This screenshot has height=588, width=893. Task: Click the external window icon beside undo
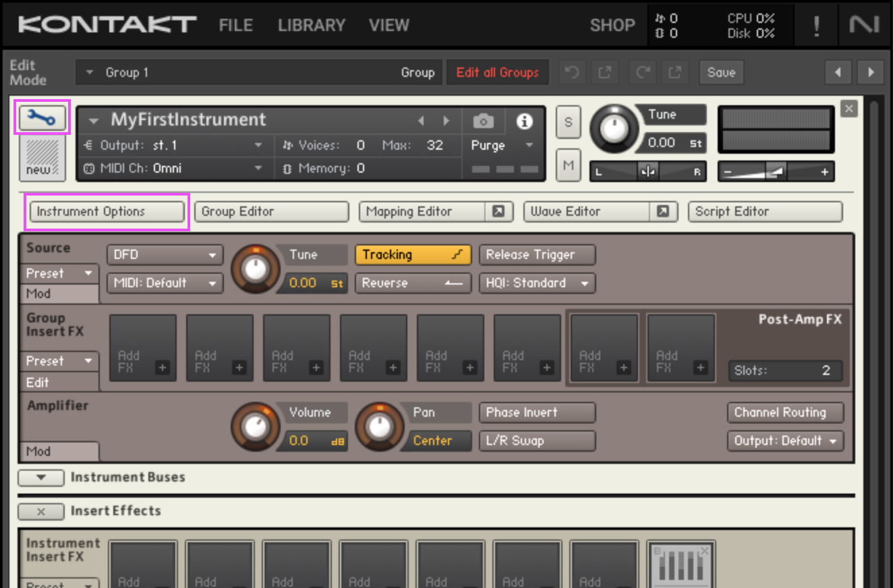tap(604, 72)
